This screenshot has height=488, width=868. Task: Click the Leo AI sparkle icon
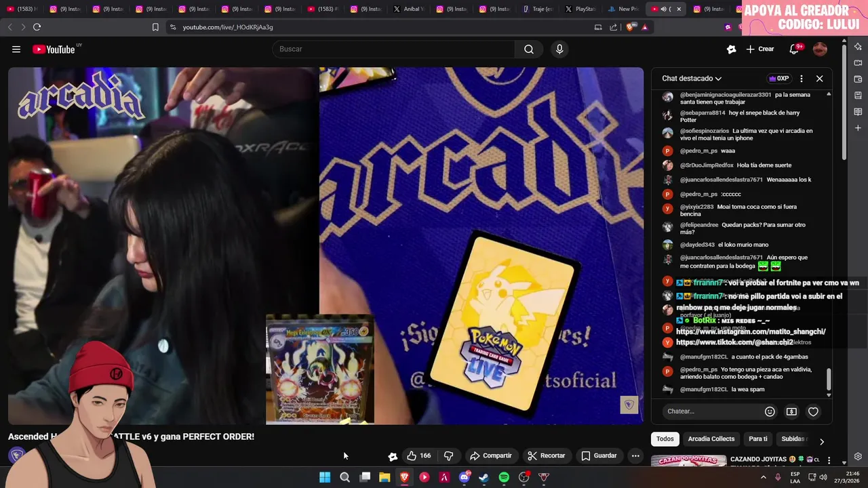(858, 46)
